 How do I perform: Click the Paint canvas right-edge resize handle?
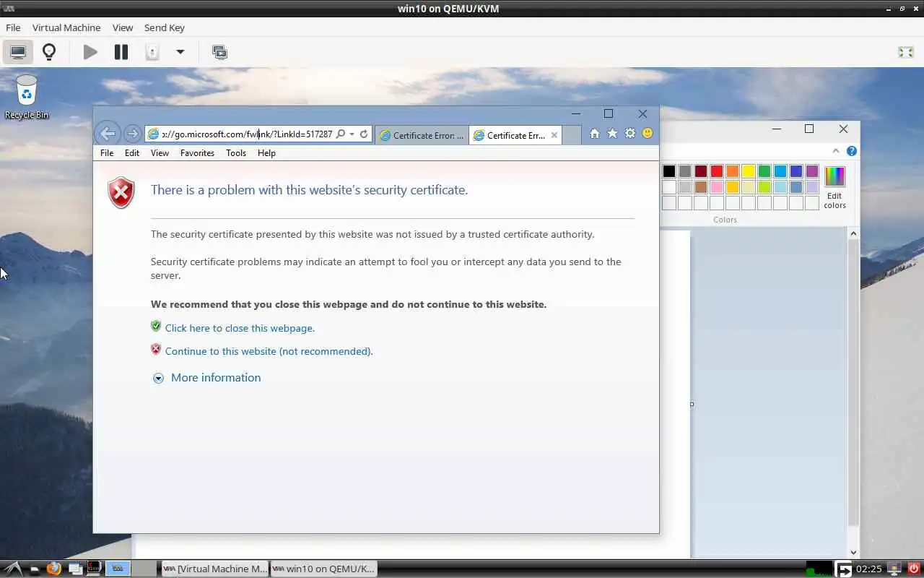[x=692, y=404]
